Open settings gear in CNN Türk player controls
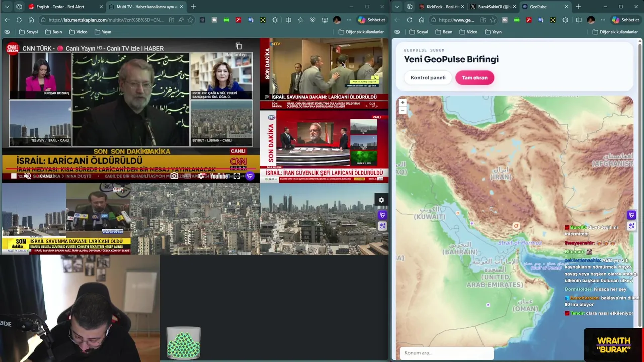The image size is (644, 362). (201, 176)
